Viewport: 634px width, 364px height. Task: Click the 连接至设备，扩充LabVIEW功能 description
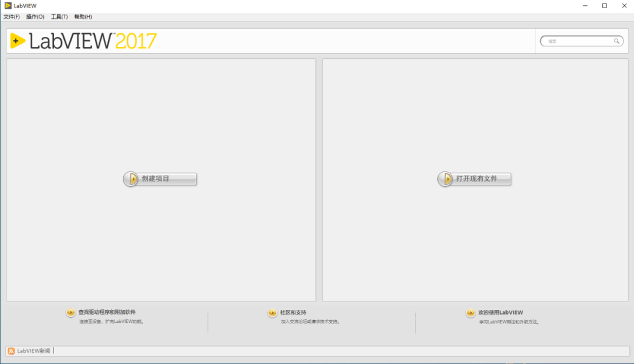pos(112,322)
